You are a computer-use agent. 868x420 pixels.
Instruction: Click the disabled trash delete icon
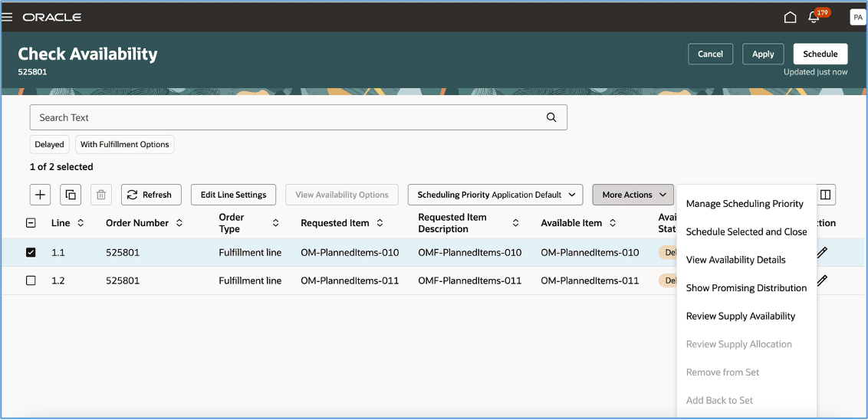click(100, 195)
